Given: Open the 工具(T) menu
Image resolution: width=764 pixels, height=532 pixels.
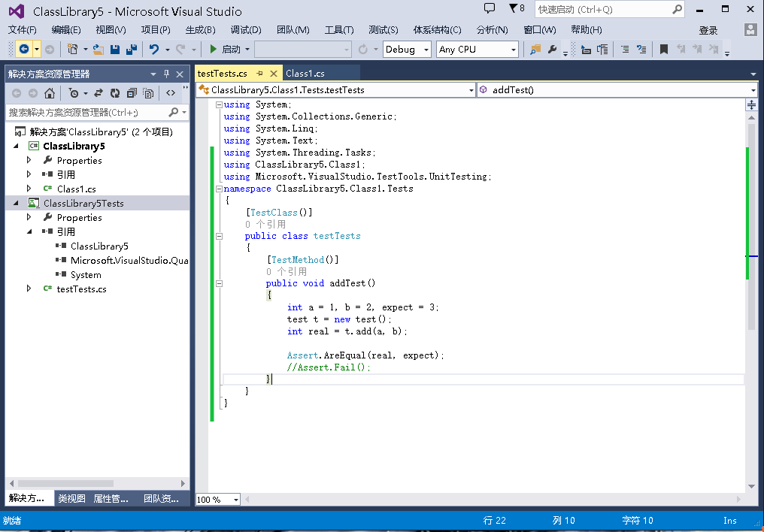Looking at the screenshot, I should point(339,30).
